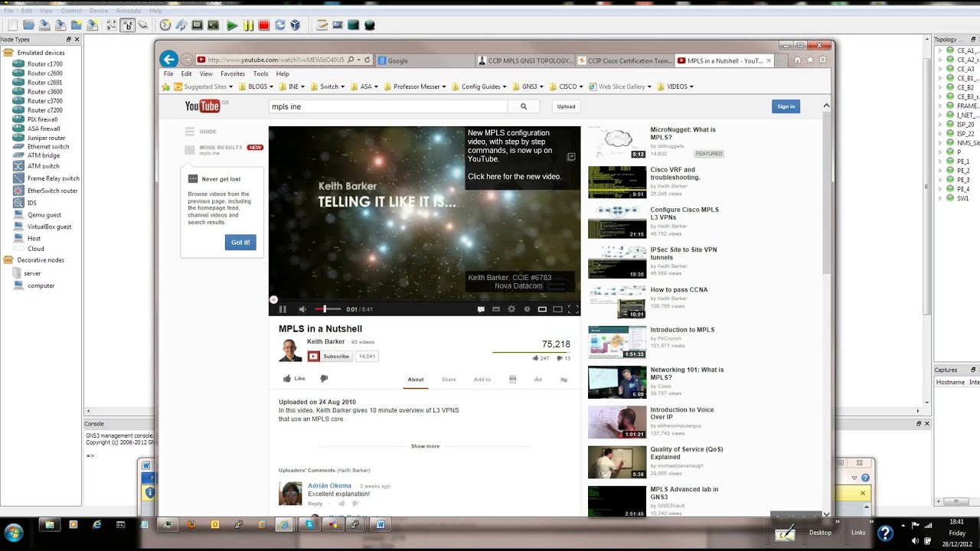Switch to Google browser tab
Image resolution: width=980 pixels, height=551 pixels.
pyautogui.click(x=423, y=60)
